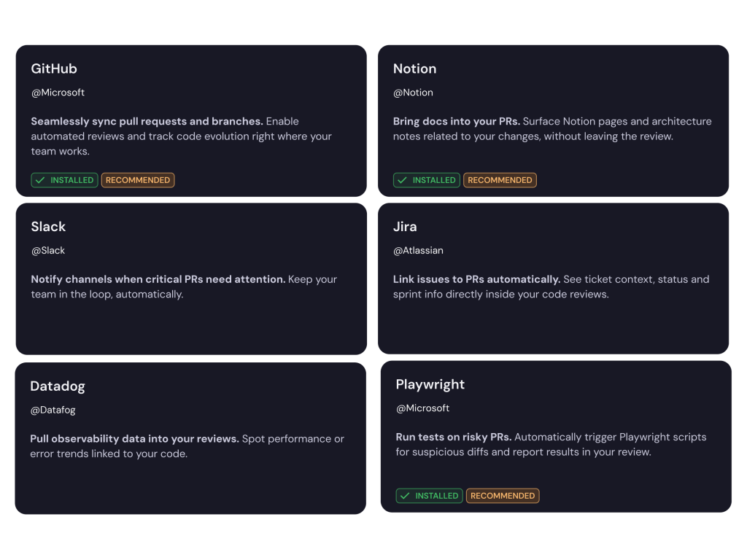747x560 pixels.
Task: Select the Jira card's link issues description
Action: pyautogui.click(x=551, y=287)
